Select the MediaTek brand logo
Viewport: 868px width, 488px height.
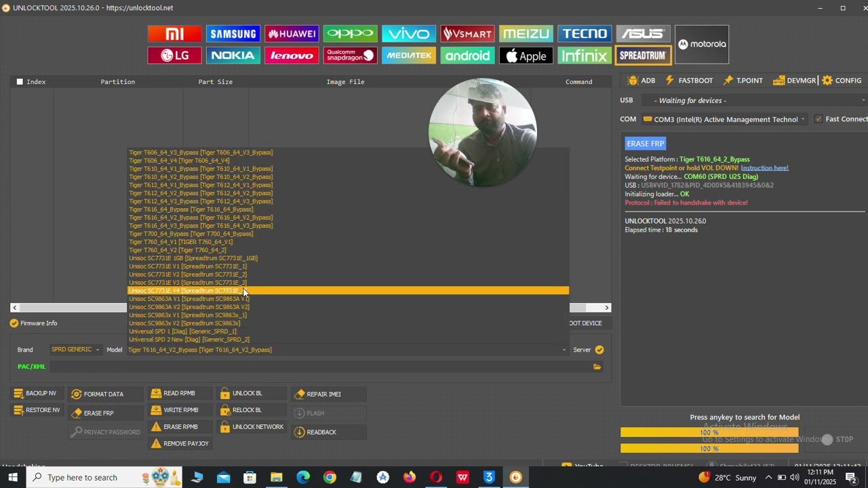click(x=409, y=56)
